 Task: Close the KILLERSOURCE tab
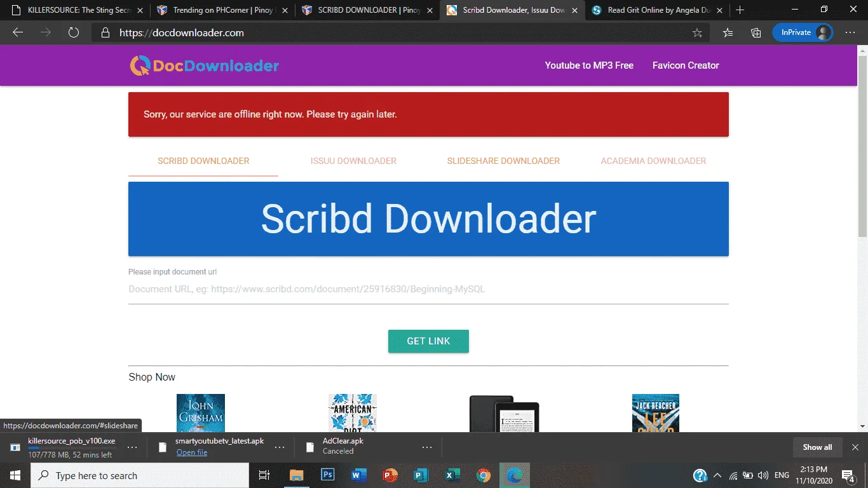coord(140,10)
